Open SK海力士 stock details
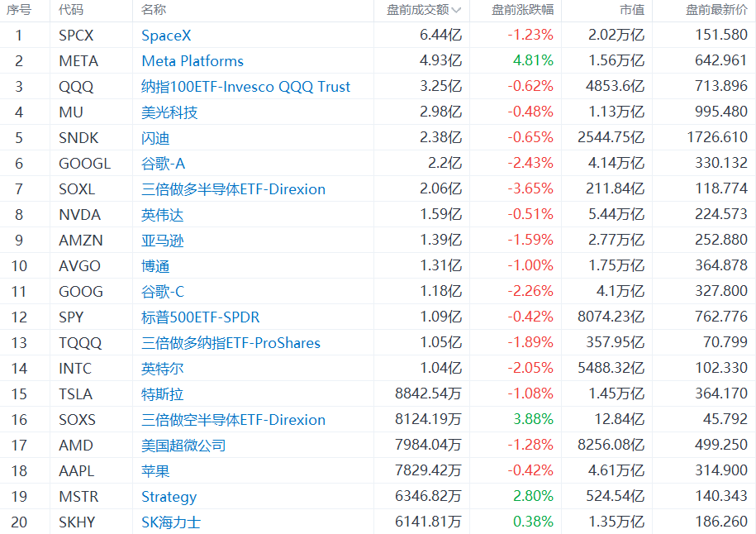The image size is (756, 534). click(x=171, y=522)
